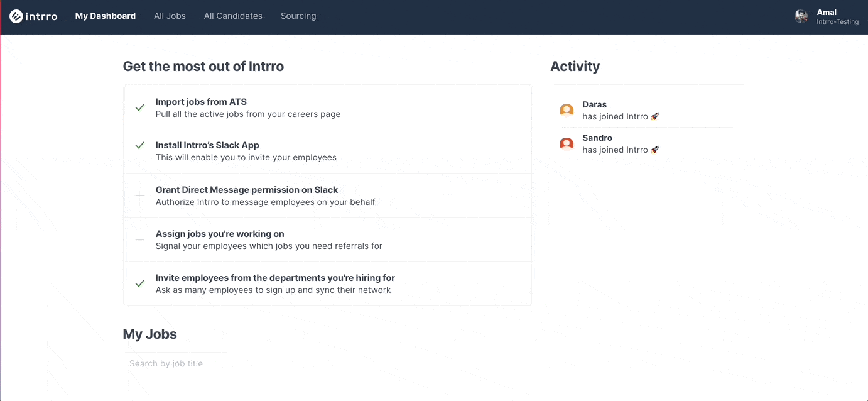868x401 pixels.
Task: Focus the Search by job title field
Action: point(176,363)
